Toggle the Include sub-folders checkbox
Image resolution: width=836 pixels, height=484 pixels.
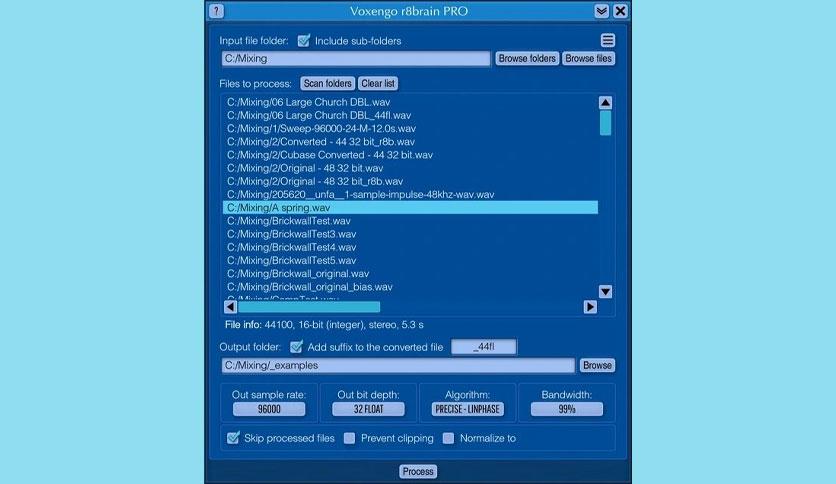pyautogui.click(x=304, y=41)
